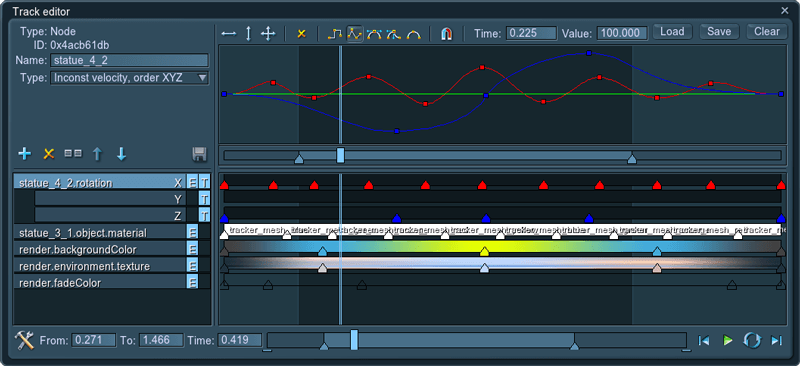Set constant step interpolation mode

334,34
